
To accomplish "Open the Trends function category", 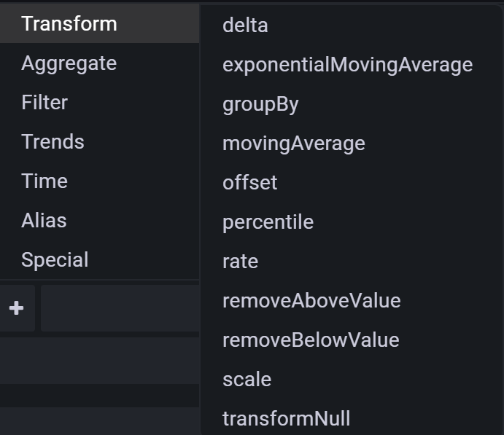I will (53, 141).
